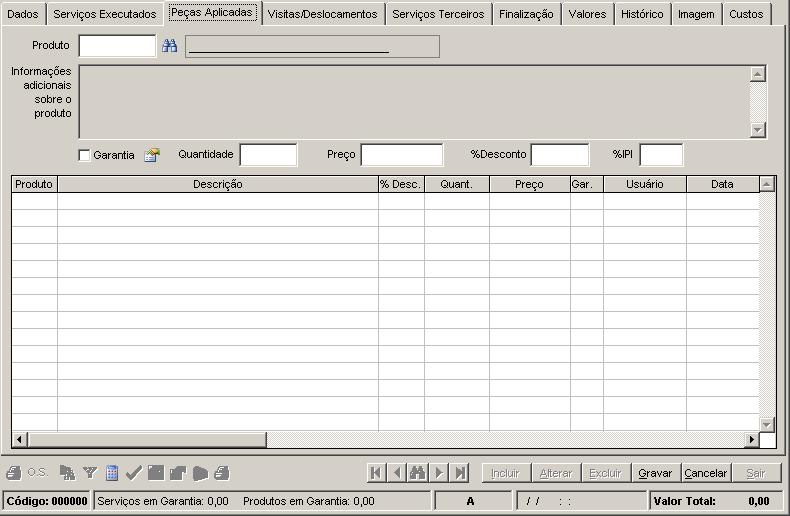The width and height of the screenshot is (790, 516).
Task: Click the Excluir button
Action: pos(606,473)
